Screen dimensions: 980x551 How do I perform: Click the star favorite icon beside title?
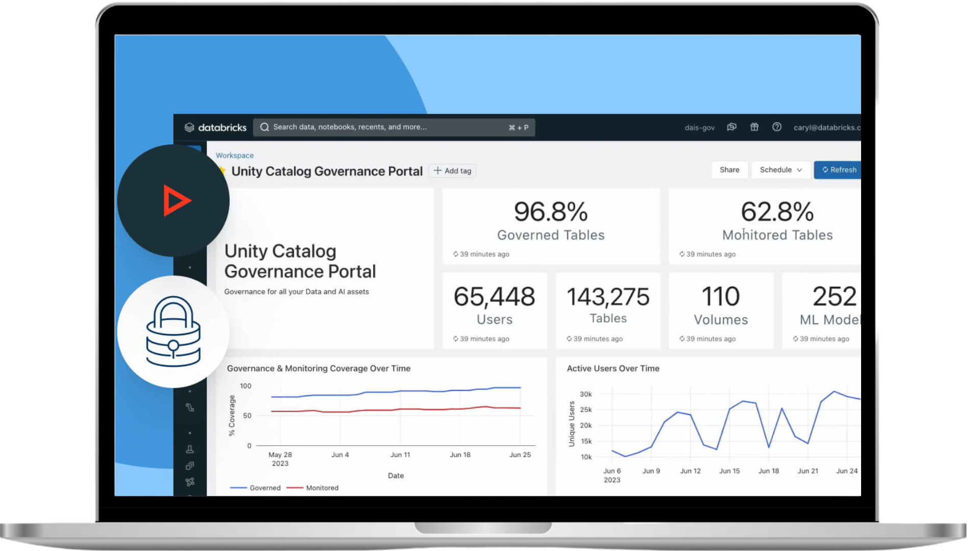click(x=222, y=171)
